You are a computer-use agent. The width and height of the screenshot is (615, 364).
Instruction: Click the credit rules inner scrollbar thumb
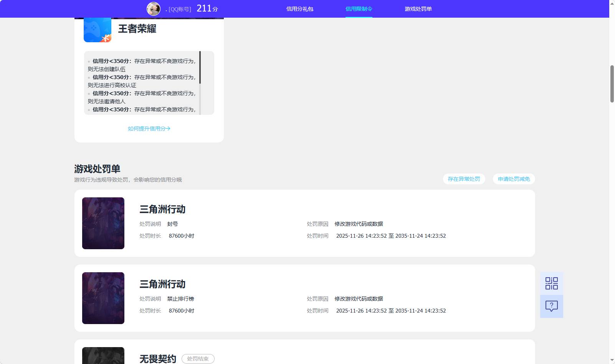click(200, 68)
